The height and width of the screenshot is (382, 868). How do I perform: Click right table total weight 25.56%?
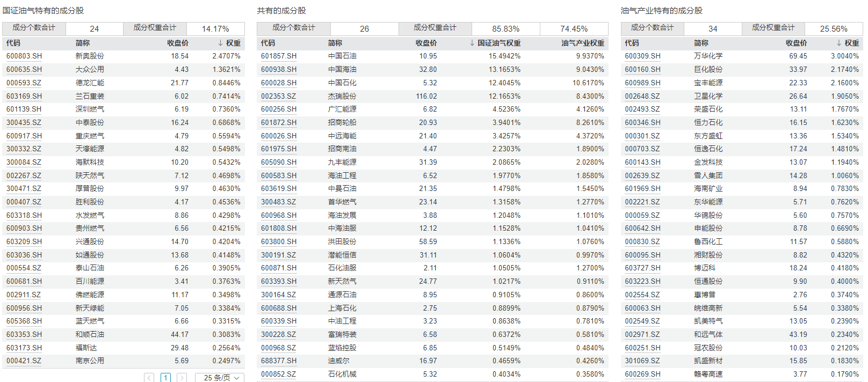click(834, 29)
